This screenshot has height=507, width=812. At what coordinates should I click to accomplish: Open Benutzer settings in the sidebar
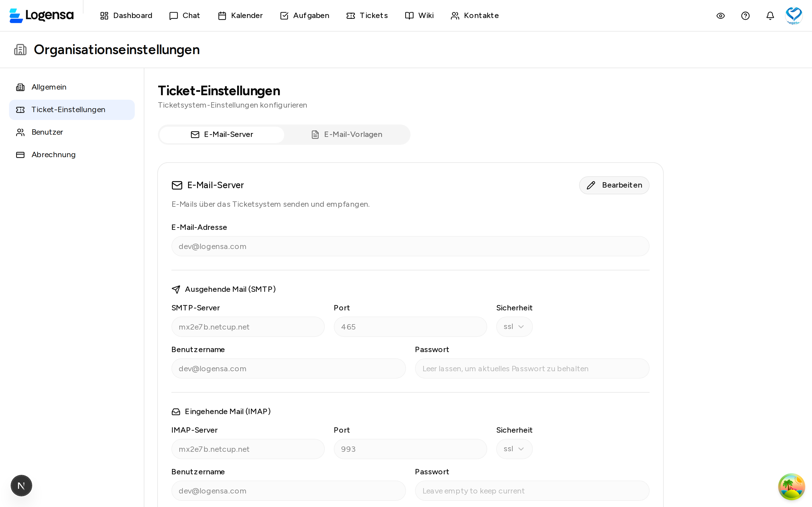pos(47,132)
